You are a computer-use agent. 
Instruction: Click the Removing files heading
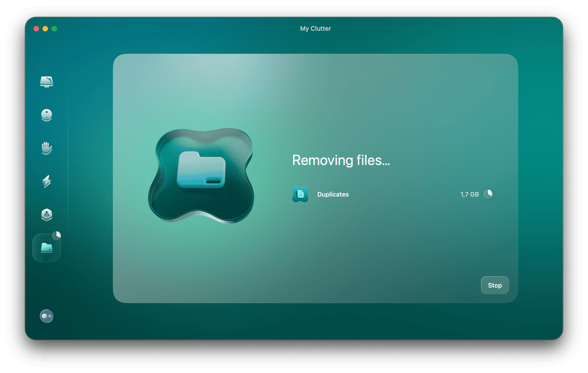(x=341, y=161)
